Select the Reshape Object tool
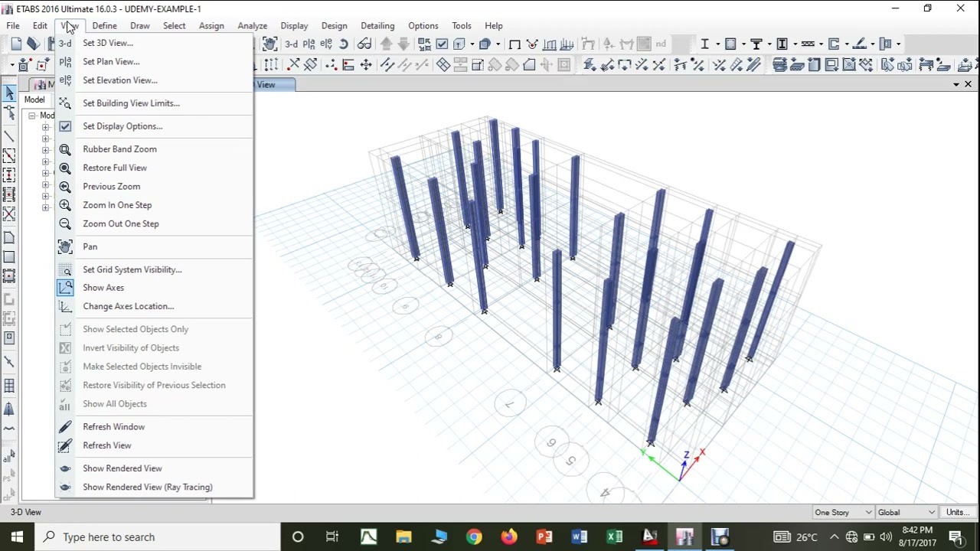This screenshot has height=551, width=980. point(9,112)
